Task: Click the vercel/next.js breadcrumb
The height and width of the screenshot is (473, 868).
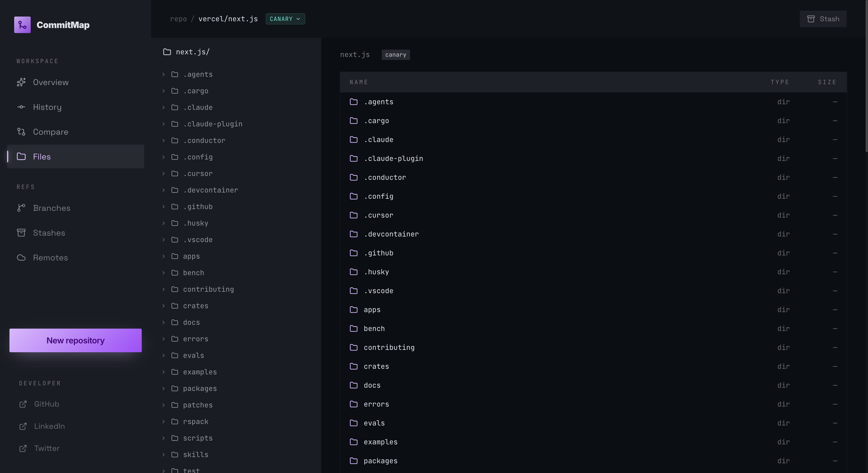Action: [x=228, y=19]
